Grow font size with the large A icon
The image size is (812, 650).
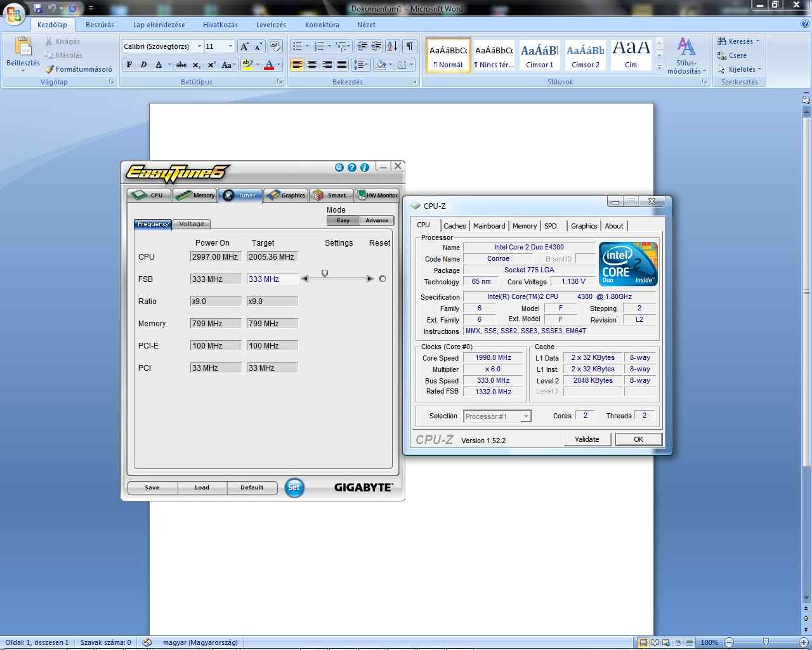[245, 46]
